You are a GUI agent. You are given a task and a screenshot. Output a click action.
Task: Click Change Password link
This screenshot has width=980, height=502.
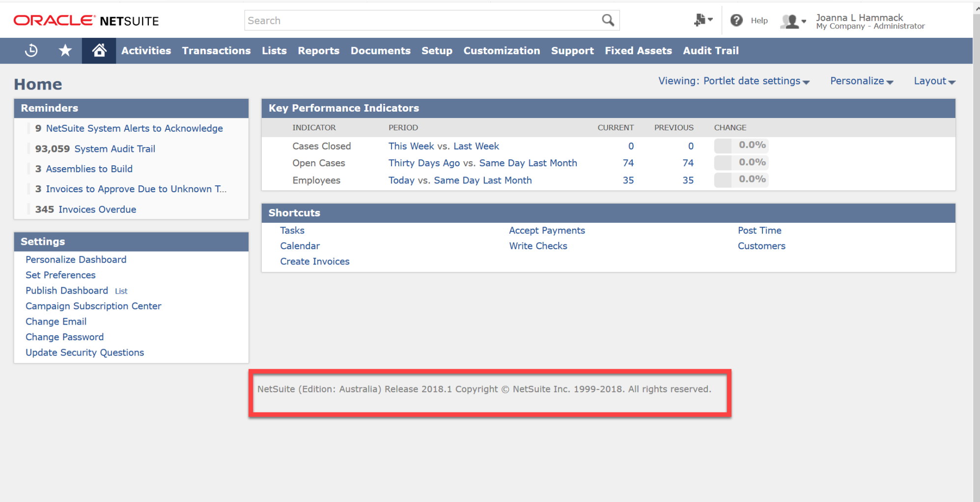pos(64,337)
